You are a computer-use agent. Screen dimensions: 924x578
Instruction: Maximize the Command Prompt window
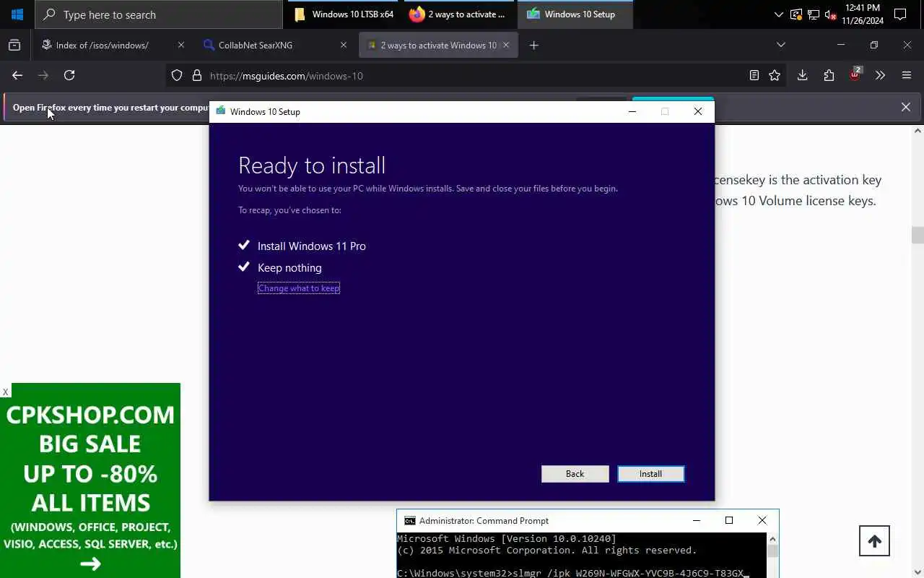(729, 520)
